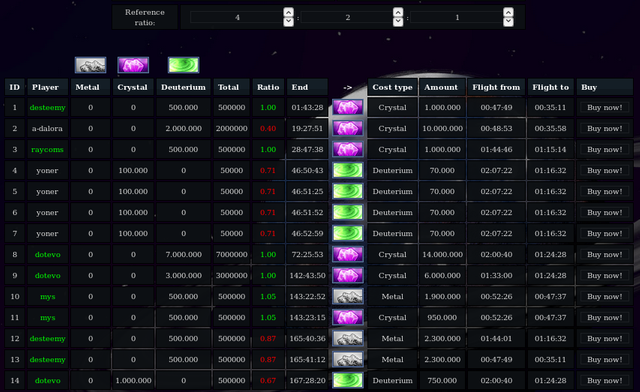Click the Cost type column header
This screenshot has height=392, width=640.
pos(392,87)
